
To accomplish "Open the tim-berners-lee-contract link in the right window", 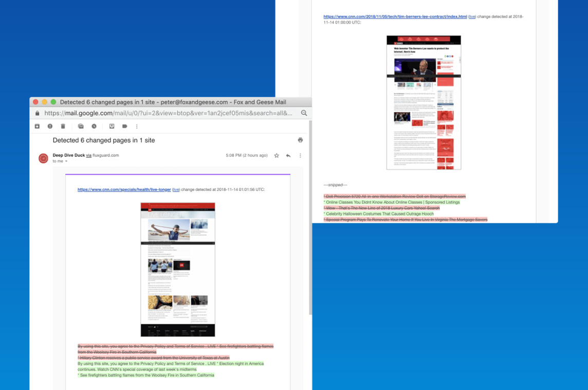I will point(395,16).
